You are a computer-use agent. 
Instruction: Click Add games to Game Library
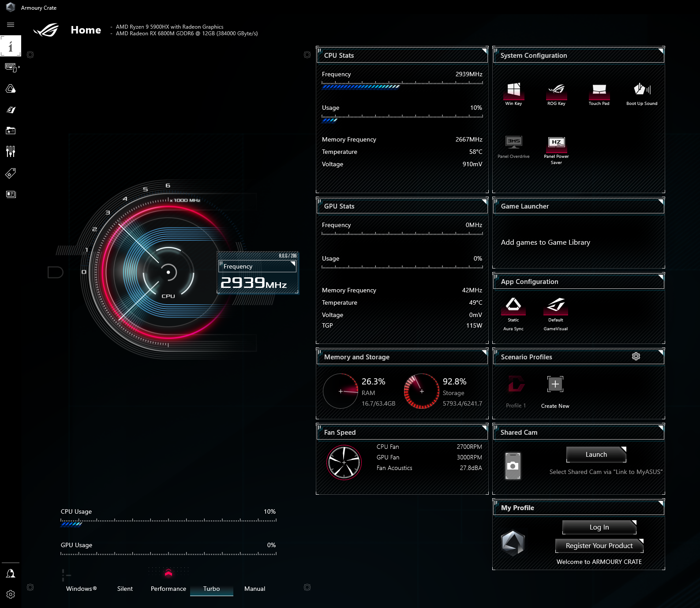click(546, 242)
